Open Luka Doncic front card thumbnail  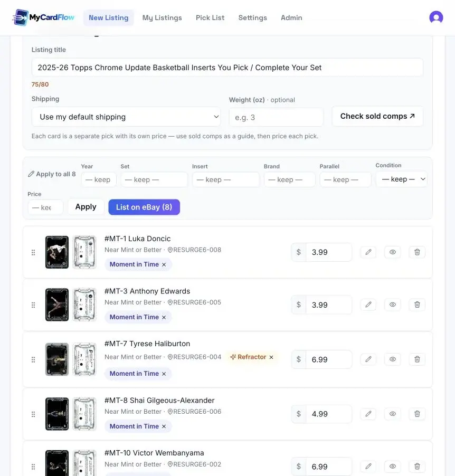tap(57, 252)
